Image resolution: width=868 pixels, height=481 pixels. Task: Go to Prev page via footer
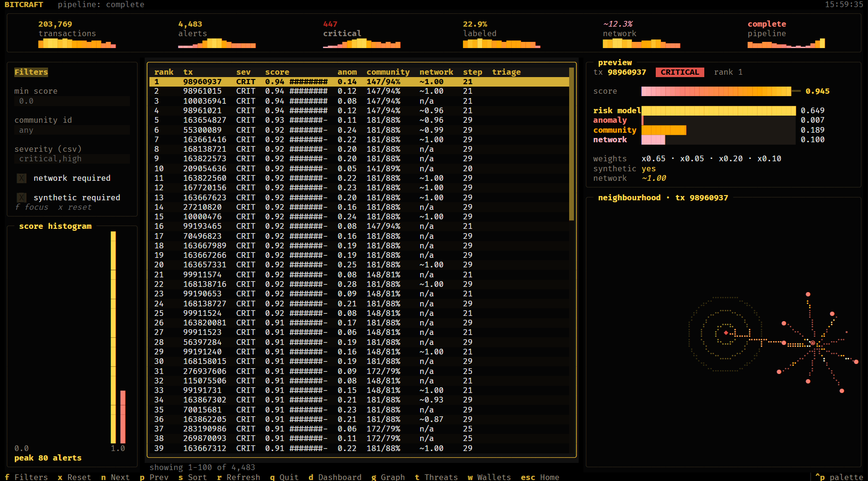pyautogui.click(x=154, y=477)
